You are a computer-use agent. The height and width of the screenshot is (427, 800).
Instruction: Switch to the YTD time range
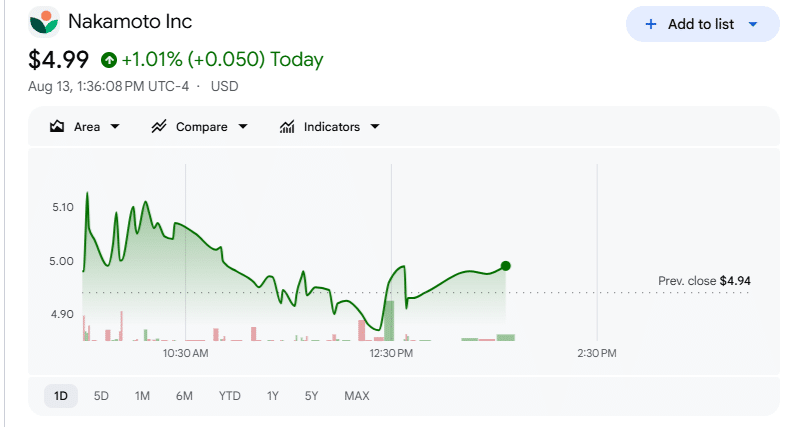[x=230, y=396]
